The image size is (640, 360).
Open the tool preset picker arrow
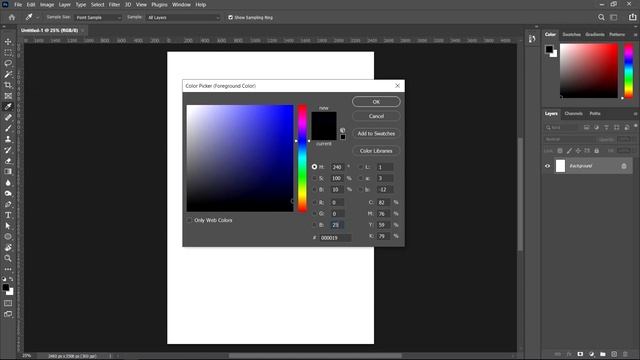click(37, 18)
